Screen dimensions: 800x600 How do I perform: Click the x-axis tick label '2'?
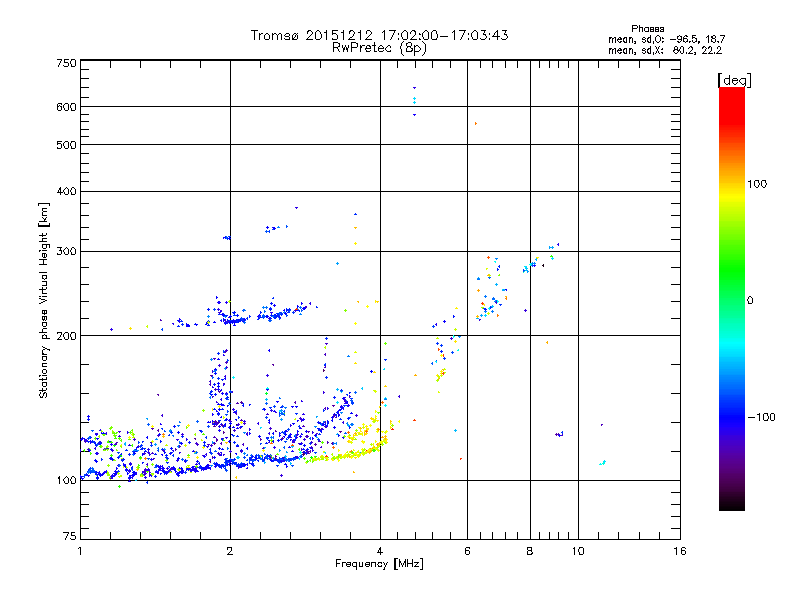(230, 551)
